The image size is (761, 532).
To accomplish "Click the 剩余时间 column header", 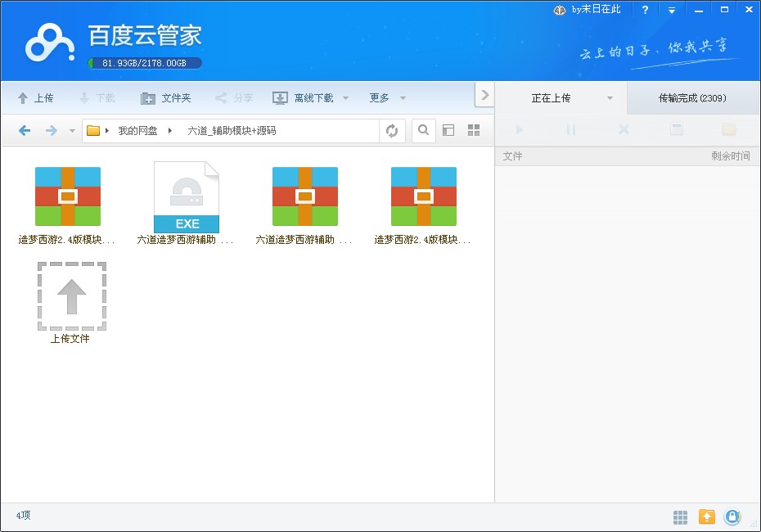I will [x=731, y=156].
